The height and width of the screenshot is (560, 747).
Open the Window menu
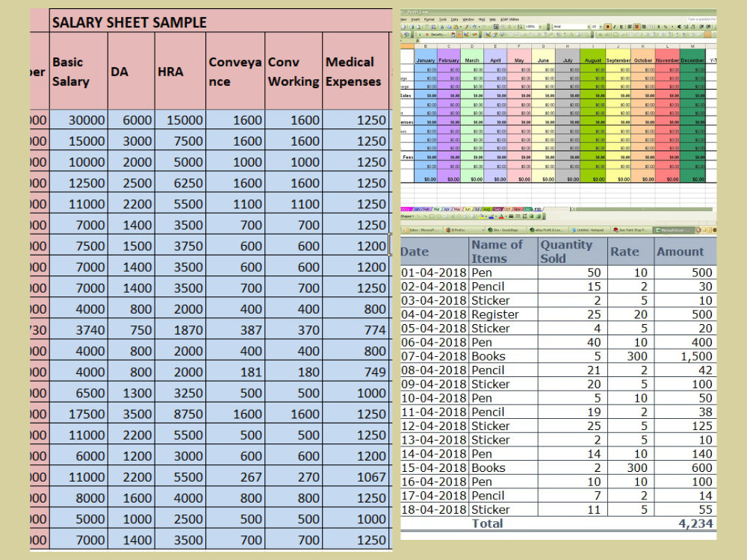468,19
